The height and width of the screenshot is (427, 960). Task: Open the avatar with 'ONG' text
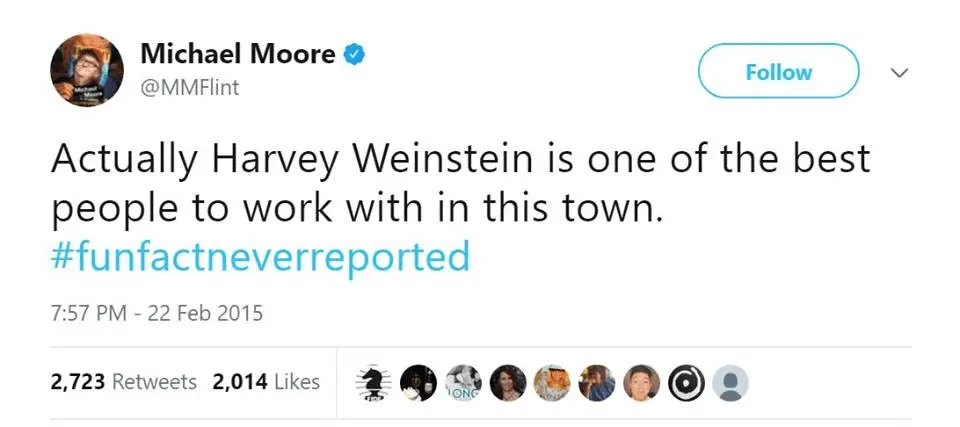tap(462, 382)
